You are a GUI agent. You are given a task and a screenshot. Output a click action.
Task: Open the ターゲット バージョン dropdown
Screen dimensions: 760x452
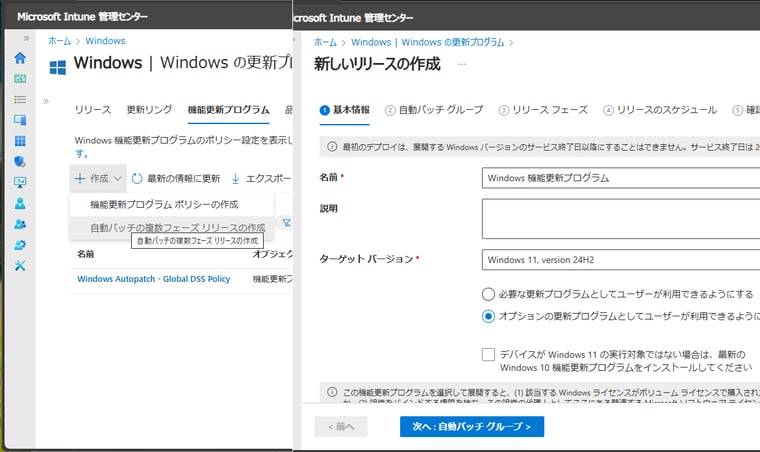tap(621, 260)
